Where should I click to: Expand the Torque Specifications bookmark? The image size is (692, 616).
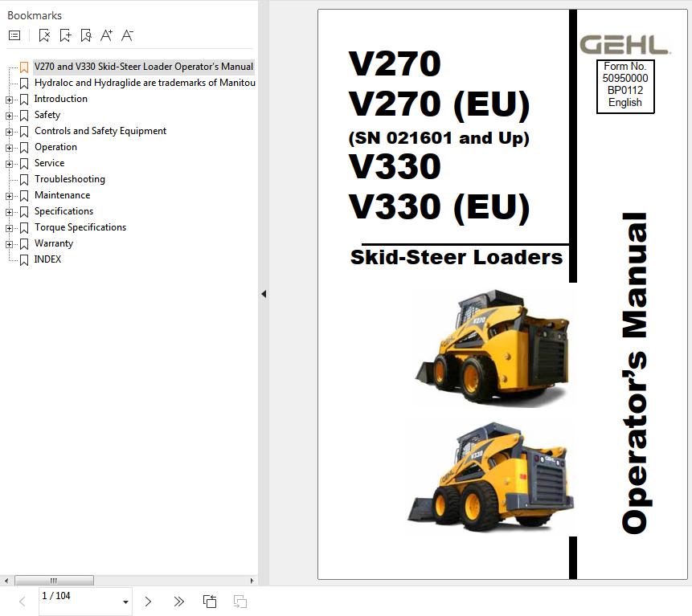click(9, 228)
